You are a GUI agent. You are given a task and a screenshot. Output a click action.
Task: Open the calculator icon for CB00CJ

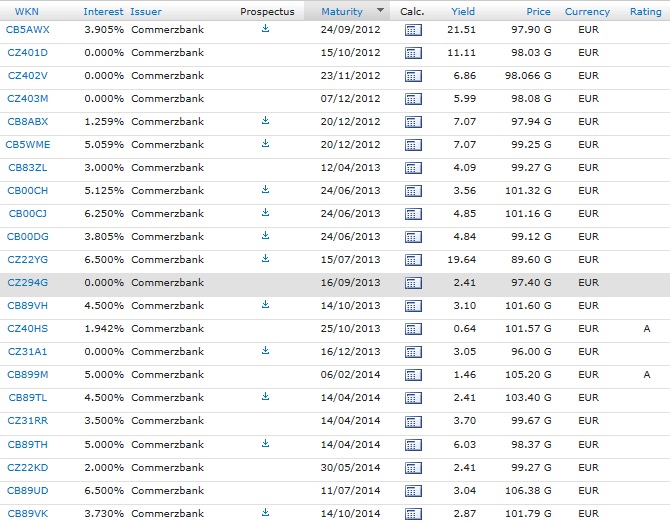click(x=413, y=214)
